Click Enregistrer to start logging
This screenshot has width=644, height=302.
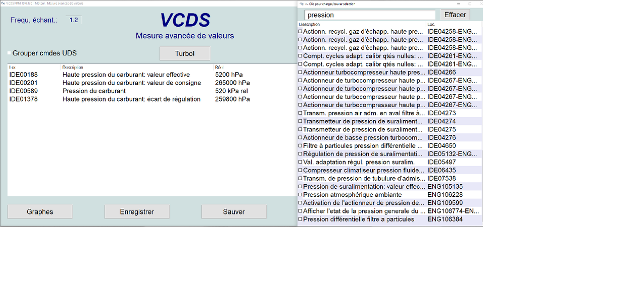pyautogui.click(x=137, y=212)
